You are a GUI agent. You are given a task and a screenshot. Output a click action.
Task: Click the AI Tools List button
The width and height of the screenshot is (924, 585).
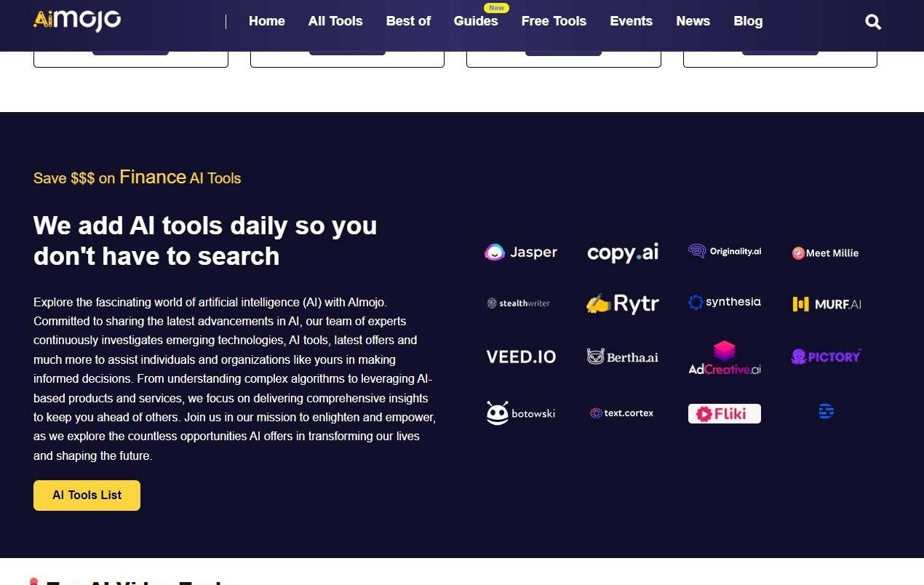click(87, 496)
